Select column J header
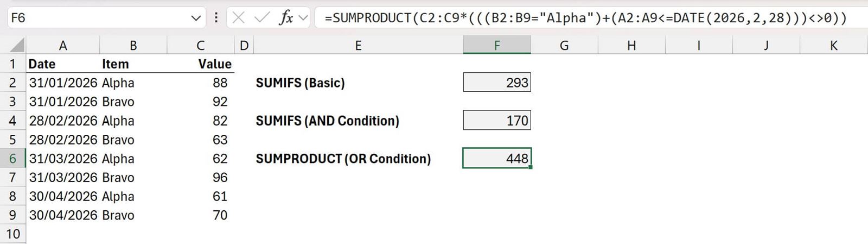The image size is (868, 244). click(x=766, y=46)
